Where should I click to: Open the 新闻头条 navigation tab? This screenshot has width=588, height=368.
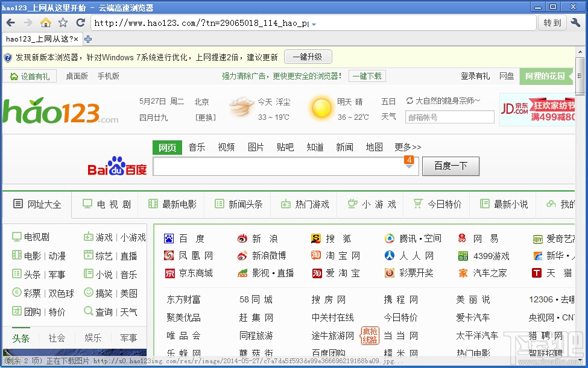238,204
